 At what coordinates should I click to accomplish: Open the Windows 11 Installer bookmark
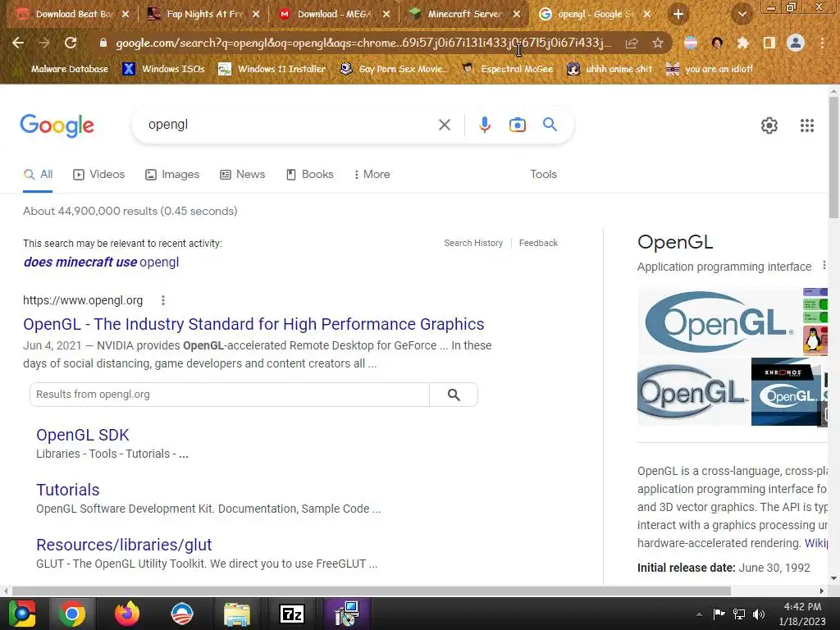(x=272, y=69)
